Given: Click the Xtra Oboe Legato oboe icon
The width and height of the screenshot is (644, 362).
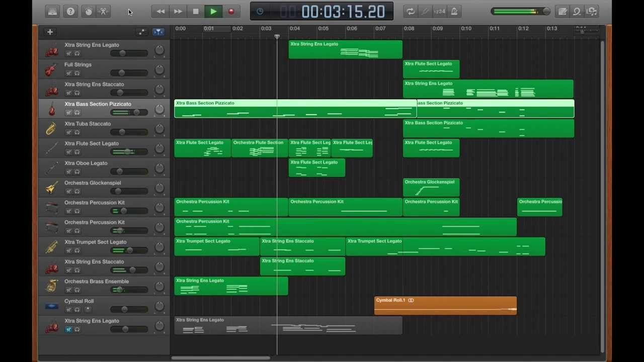Looking at the screenshot, I should coord(51,168).
